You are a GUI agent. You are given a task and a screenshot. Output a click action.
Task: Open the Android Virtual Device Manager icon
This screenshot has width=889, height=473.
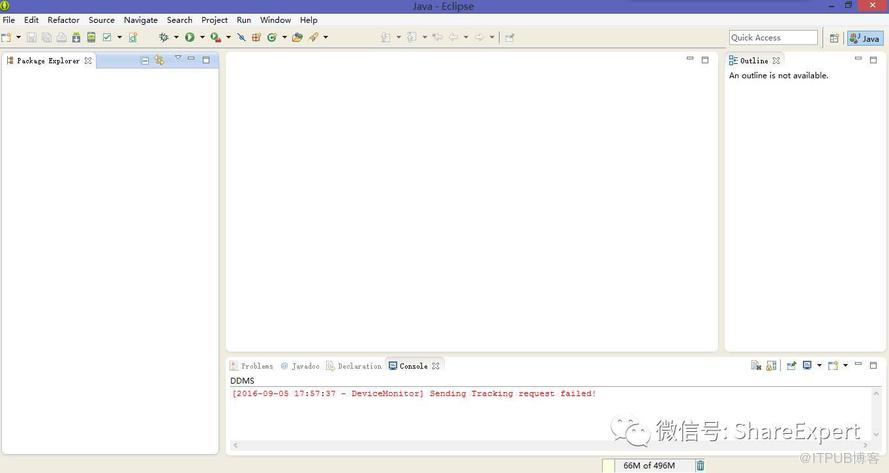91,37
